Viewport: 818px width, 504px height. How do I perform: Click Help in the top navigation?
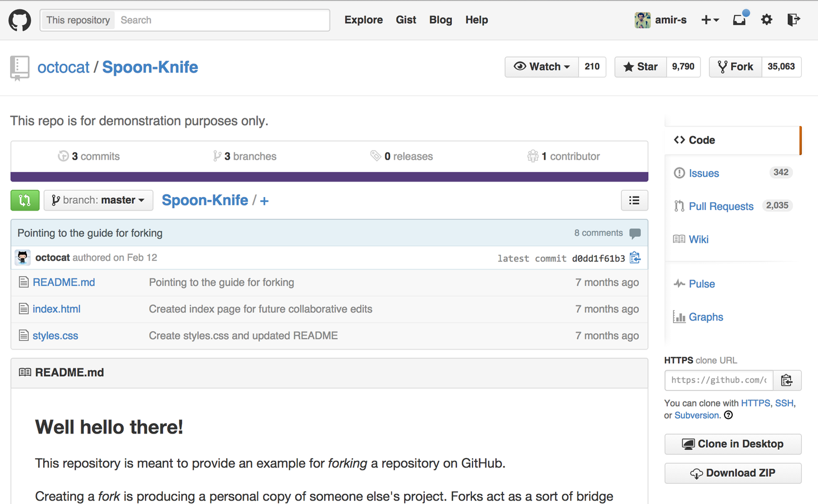[476, 20]
